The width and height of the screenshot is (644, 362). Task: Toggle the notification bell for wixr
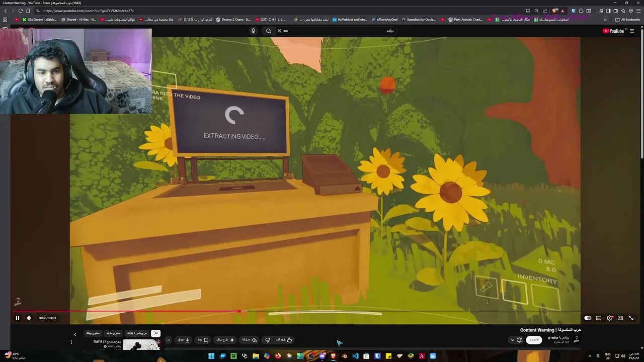519,340
